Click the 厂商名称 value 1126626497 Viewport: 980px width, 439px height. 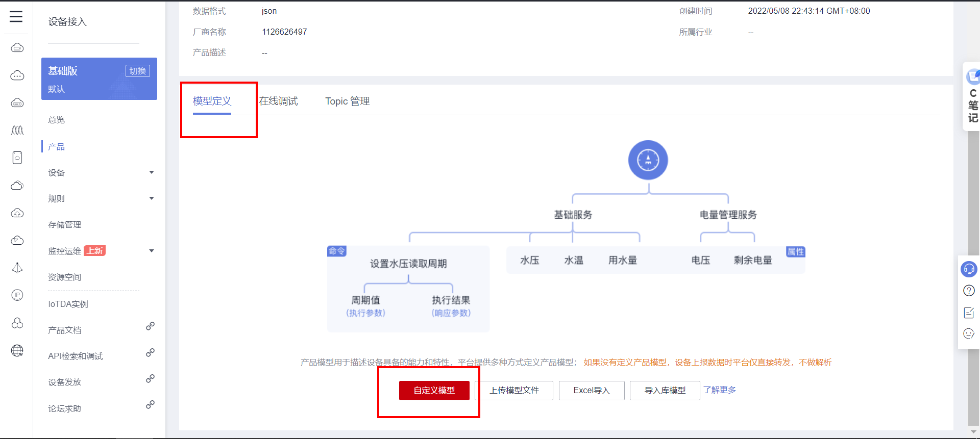pos(284,32)
